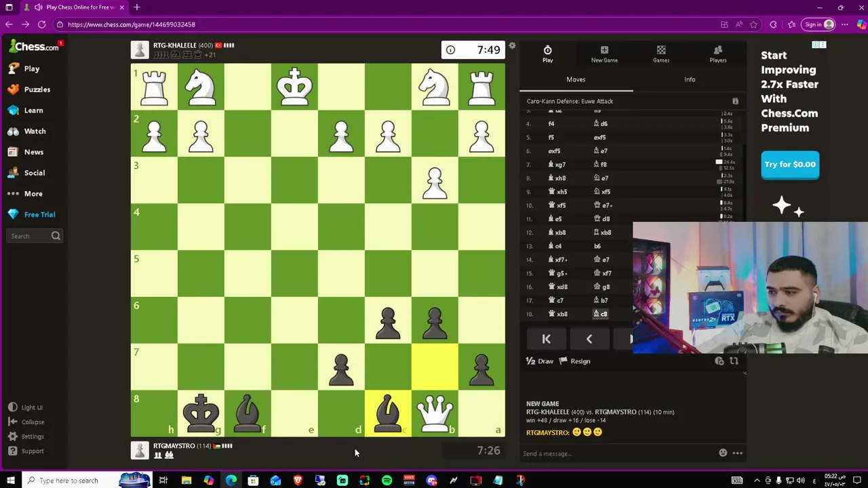868x488 pixels.
Task: Show hidden system tray icons
Action: 757,481
